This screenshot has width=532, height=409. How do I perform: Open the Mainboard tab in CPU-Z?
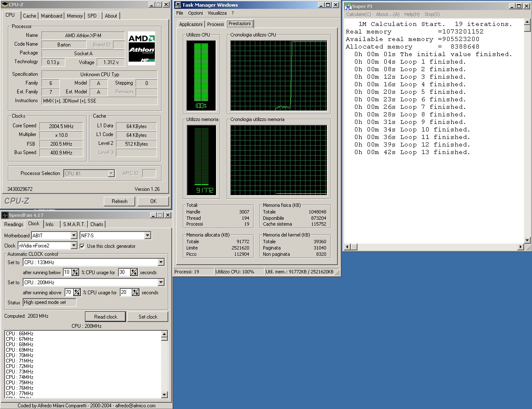(x=51, y=16)
